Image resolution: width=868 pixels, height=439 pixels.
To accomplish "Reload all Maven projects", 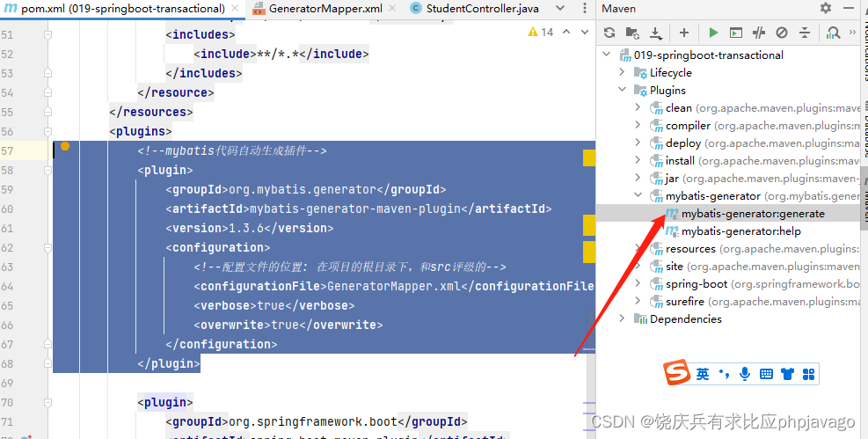I will 609,33.
